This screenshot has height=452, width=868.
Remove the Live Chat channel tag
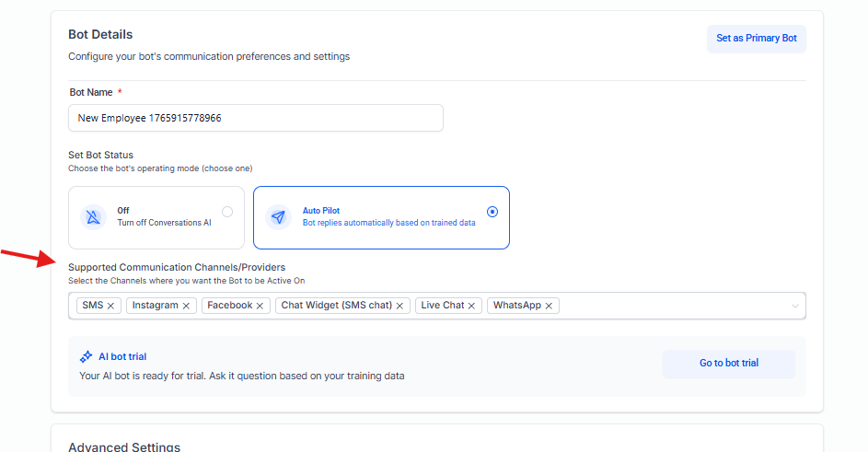coord(472,306)
